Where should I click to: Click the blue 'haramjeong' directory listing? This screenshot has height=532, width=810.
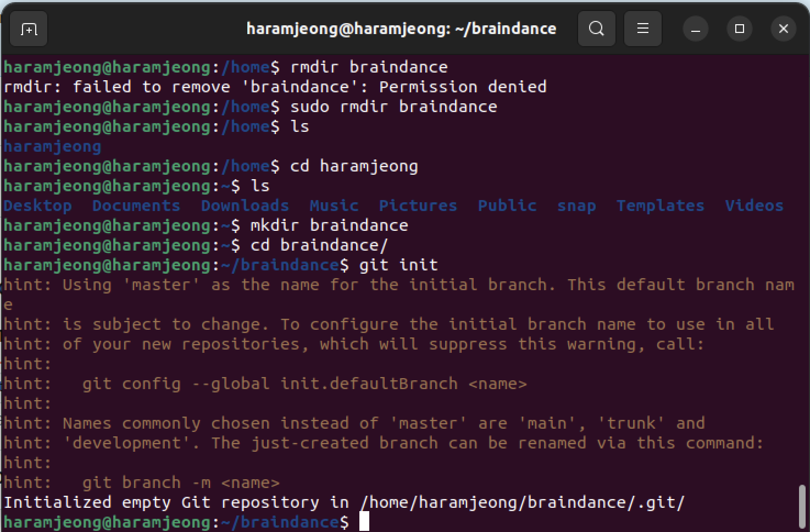click(x=52, y=146)
